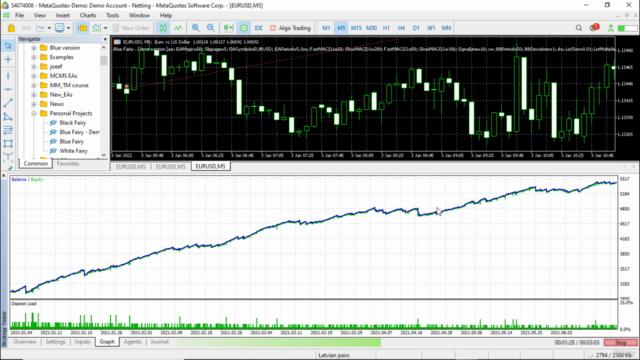
Task: Open the View menu
Action: (x=40, y=15)
